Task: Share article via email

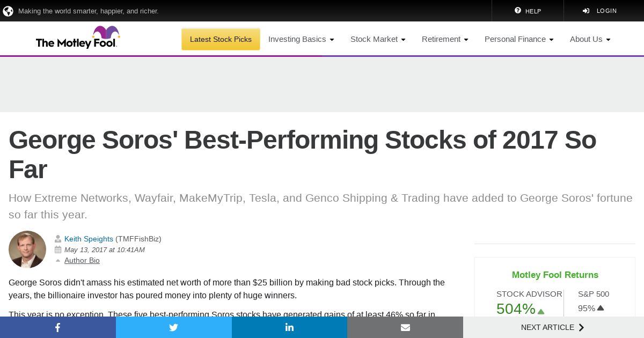Action: [x=405, y=327]
